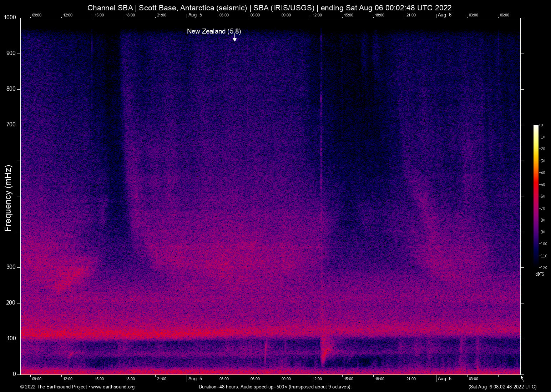551x392 pixels.
Task: Click the +0 value atop the color scale
Action: [541, 125]
